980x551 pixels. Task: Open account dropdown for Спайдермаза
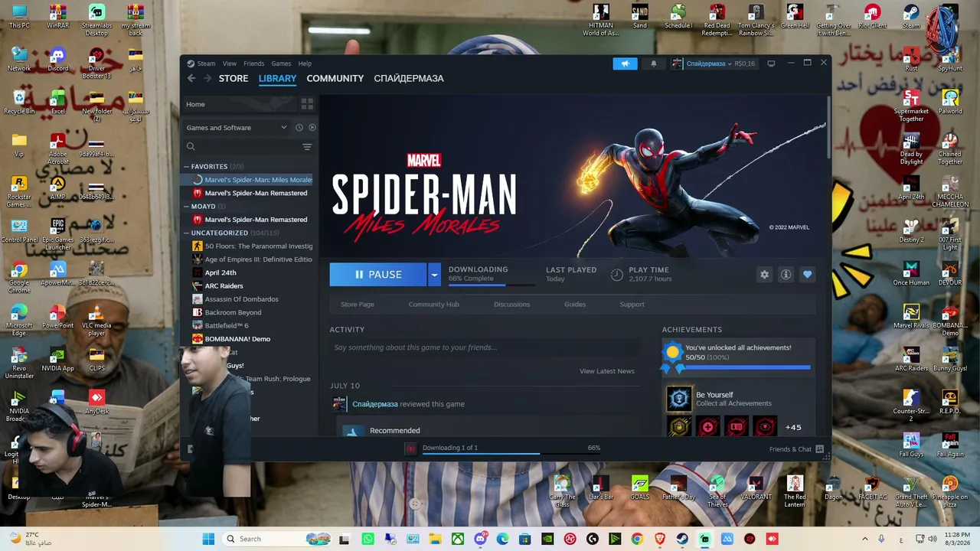pyautogui.click(x=708, y=64)
